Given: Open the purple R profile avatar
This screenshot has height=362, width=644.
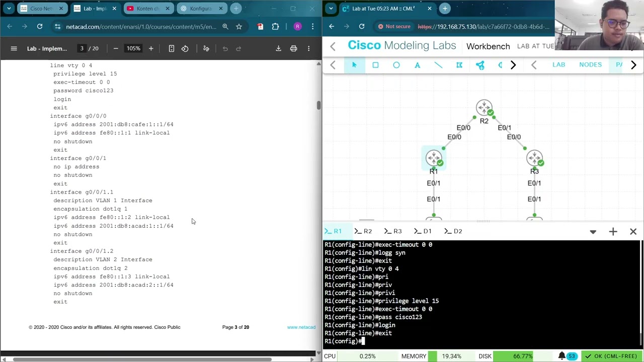Looking at the screenshot, I should click(x=297, y=27).
